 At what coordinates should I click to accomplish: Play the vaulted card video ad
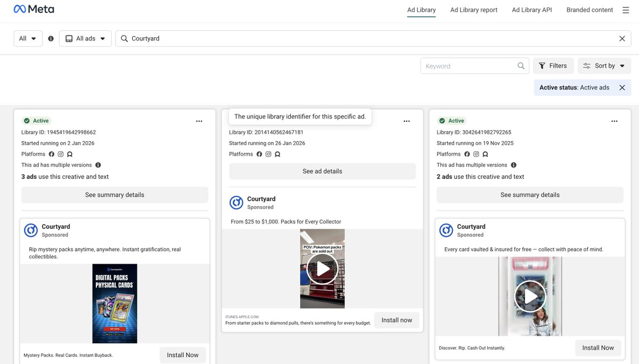click(530, 296)
